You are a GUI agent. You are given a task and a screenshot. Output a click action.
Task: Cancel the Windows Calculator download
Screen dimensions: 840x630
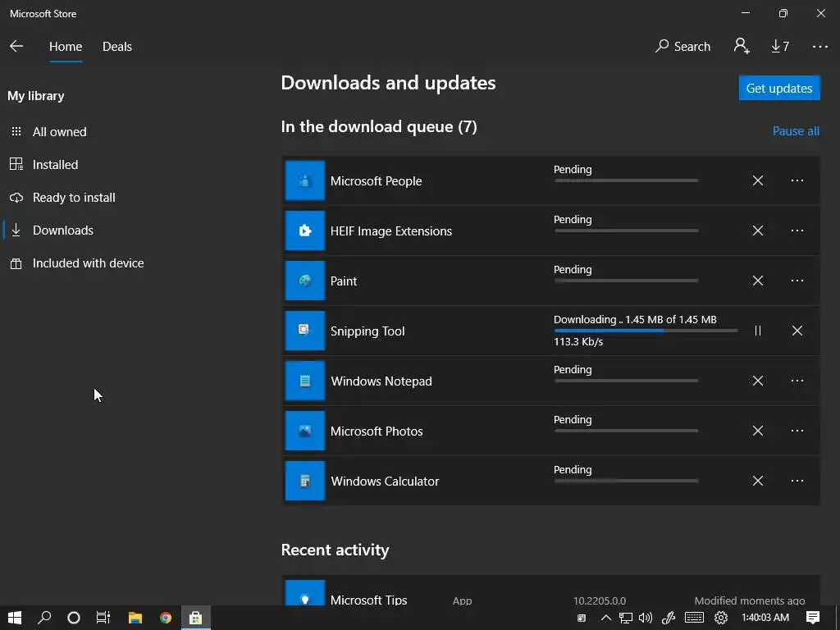point(757,481)
